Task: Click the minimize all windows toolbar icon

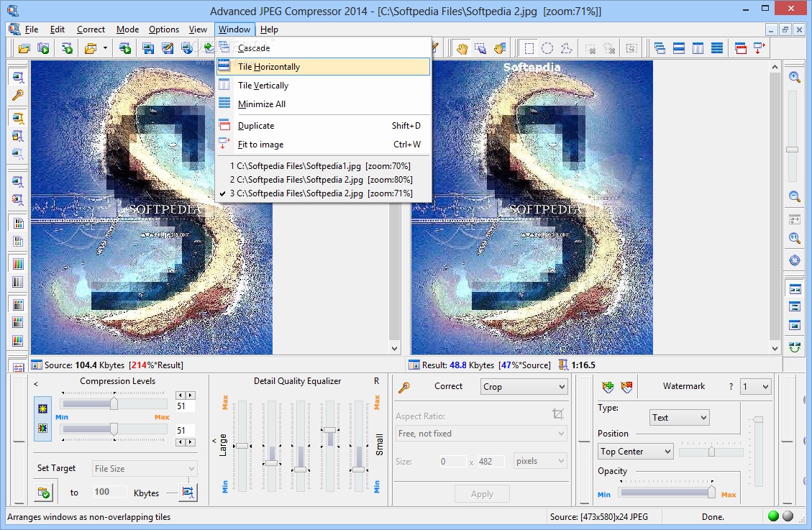Action: 717,49
